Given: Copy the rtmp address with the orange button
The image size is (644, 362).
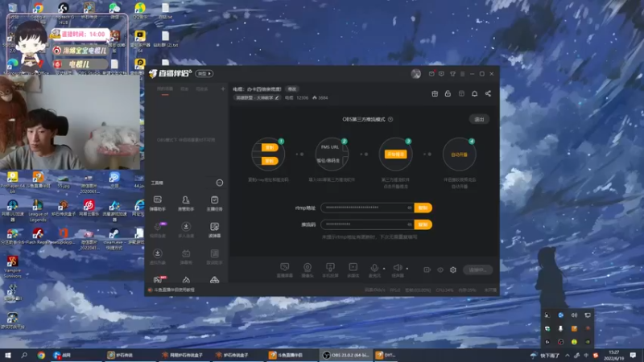Looking at the screenshot, I should click(x=423, y=208).
